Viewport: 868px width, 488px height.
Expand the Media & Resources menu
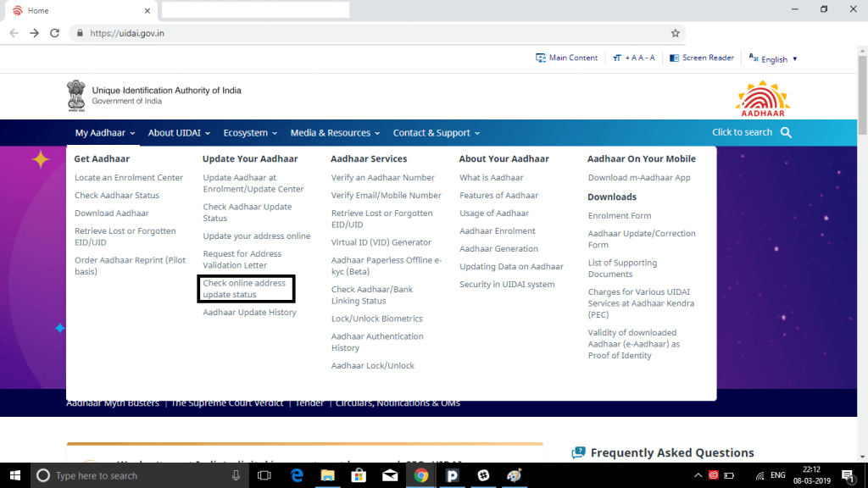click(335, 132)
